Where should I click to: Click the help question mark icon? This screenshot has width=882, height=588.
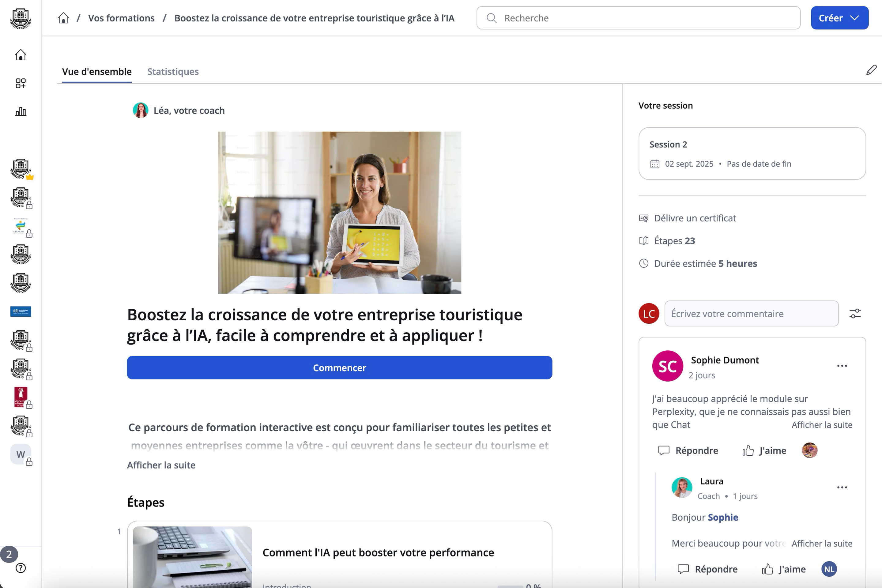21,568
